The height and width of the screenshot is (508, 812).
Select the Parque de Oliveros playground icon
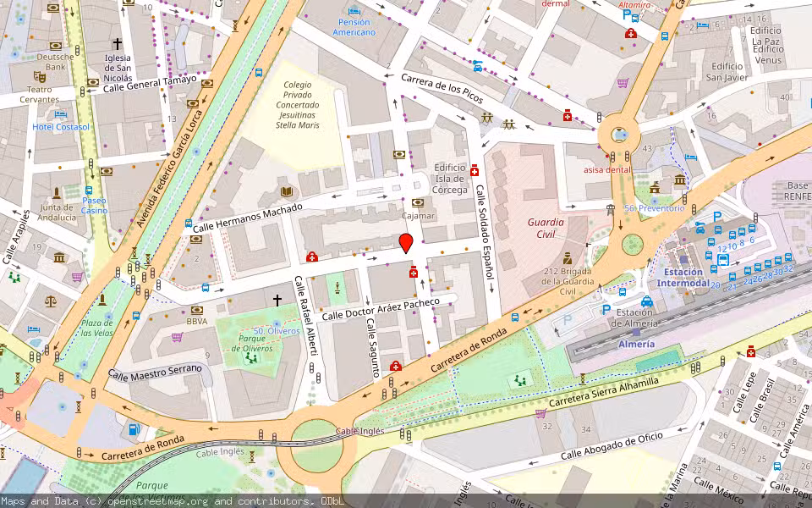click(251, 357)
